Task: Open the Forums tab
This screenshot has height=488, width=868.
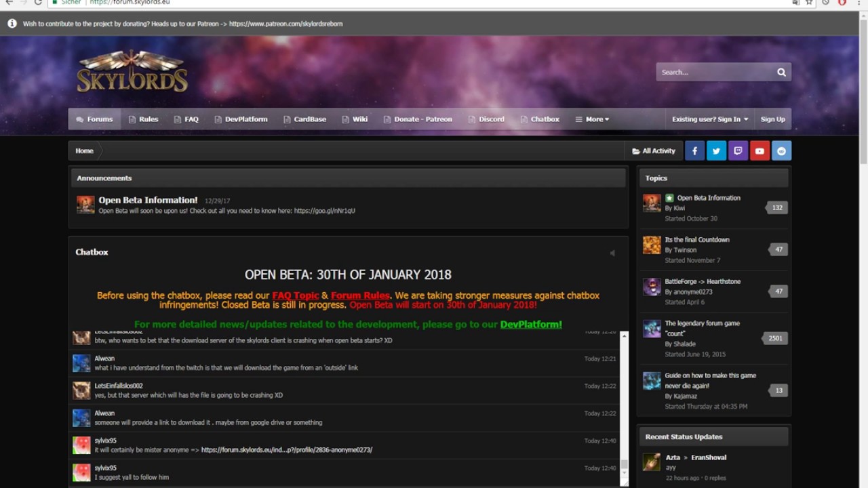Action: (x=94, y=119)
